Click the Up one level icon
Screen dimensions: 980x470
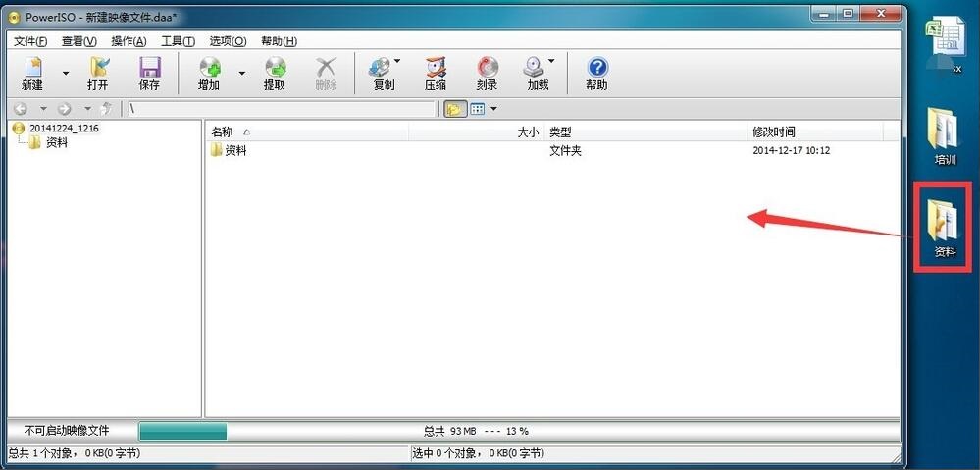pos(107,109)
